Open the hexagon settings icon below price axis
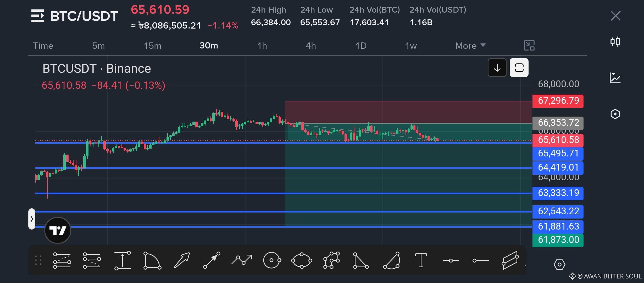The image size is (644, 283). click(x=559, y=264)
